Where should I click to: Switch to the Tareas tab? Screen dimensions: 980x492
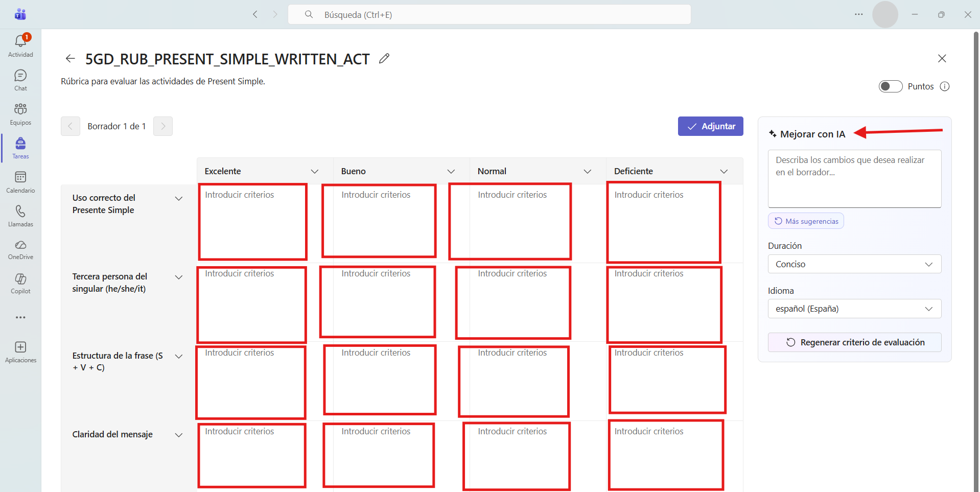20,148
